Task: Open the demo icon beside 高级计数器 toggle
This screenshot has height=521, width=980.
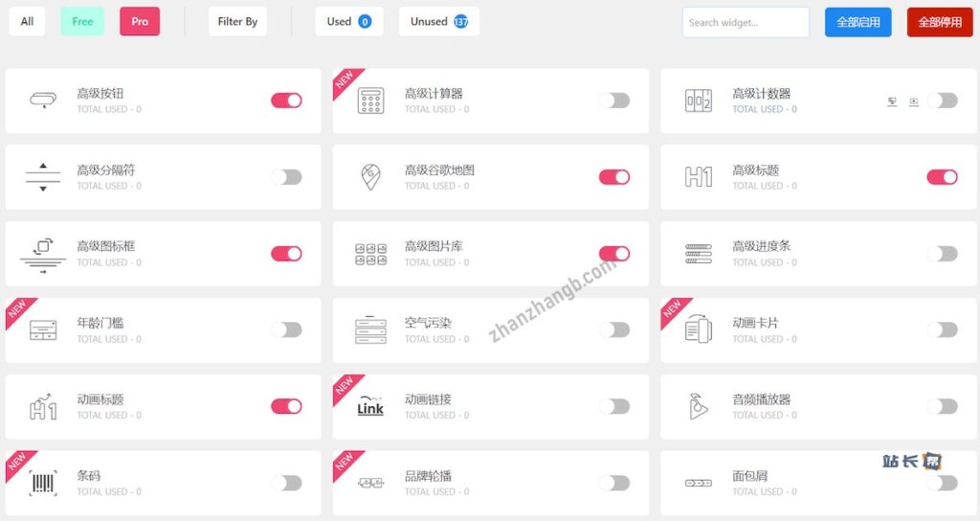Action: pyautogui.click(x=893, y=102)
